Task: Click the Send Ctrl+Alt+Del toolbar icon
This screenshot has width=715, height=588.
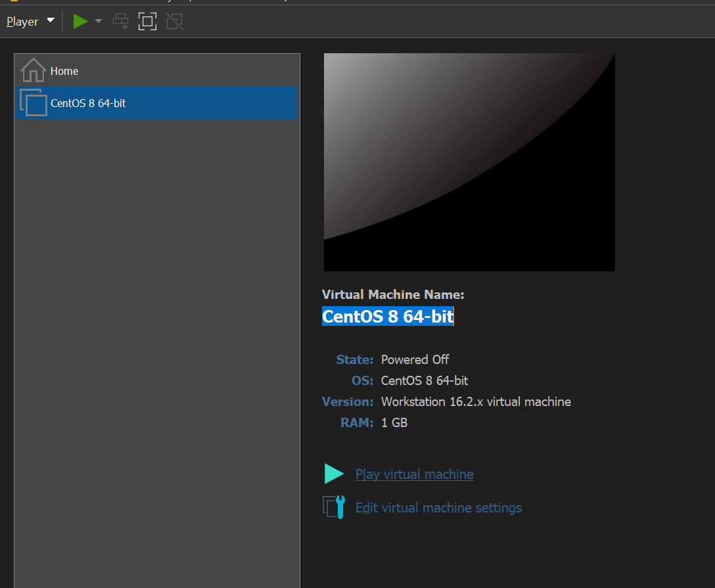Action: point(121,22)
